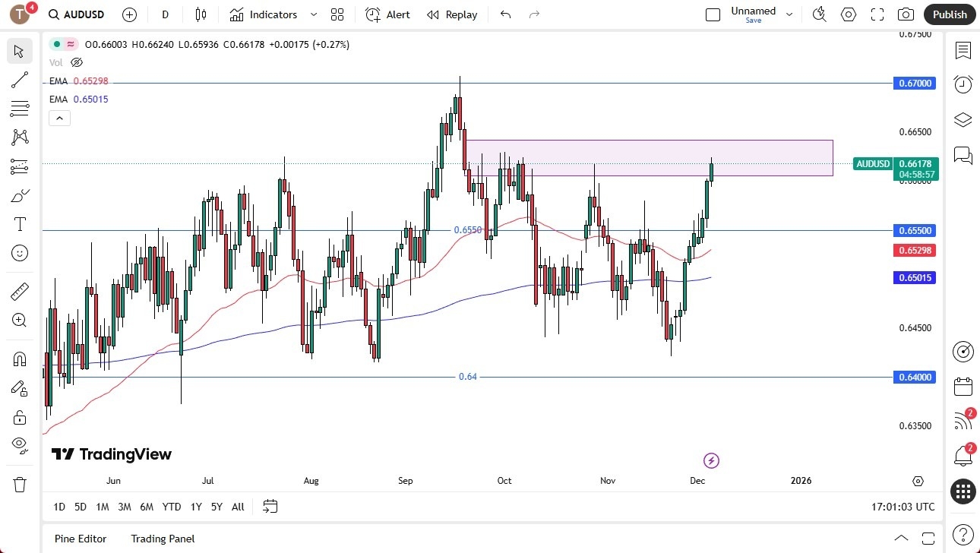The width and height of the screenshot is (980, 553).
Task: Lock all drawings
Action: pos(20,417)
